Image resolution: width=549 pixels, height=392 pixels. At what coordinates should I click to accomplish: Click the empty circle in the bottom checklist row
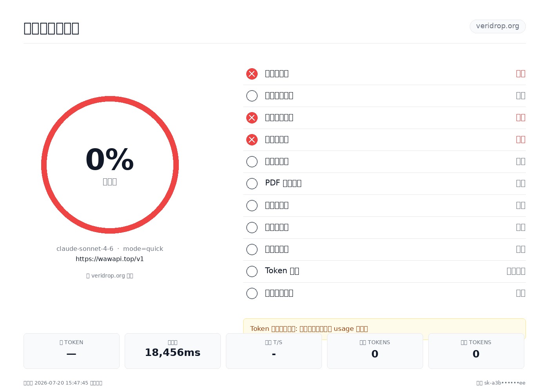252,293
